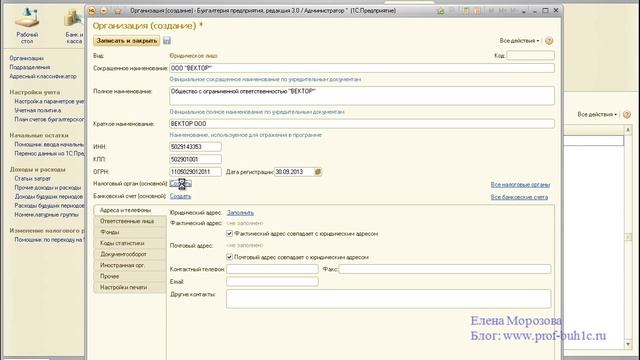Viewport: 640px width, 360px height.
Task: Switch to Коды статистики tab
Action: 130,243
